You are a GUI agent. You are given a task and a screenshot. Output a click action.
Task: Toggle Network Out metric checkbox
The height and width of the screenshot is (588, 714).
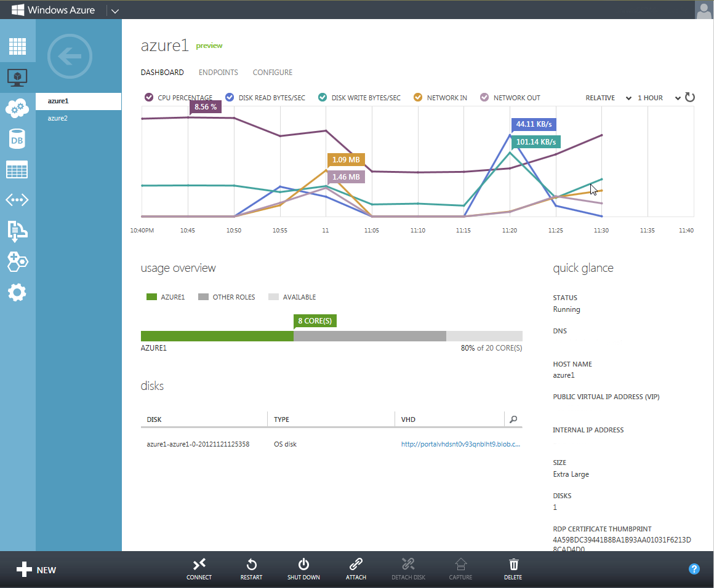[484, 97]
